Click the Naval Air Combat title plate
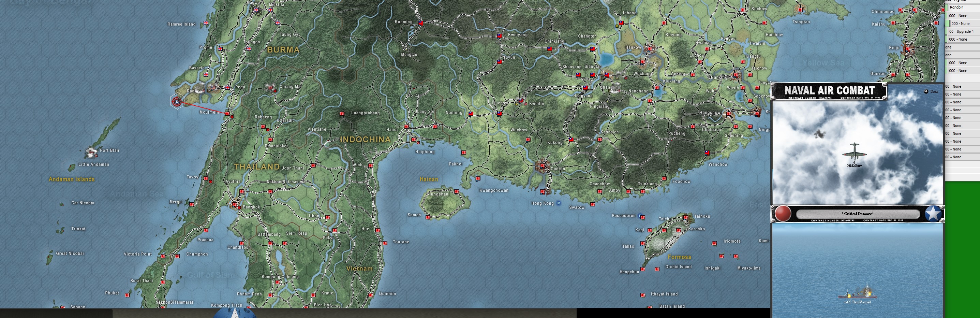980x318 pixels. coord(829,91)
